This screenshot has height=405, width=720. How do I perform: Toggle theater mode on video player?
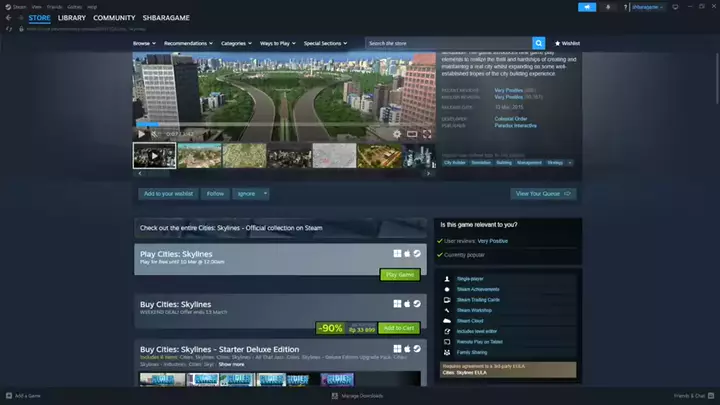(x=412, y=133)
